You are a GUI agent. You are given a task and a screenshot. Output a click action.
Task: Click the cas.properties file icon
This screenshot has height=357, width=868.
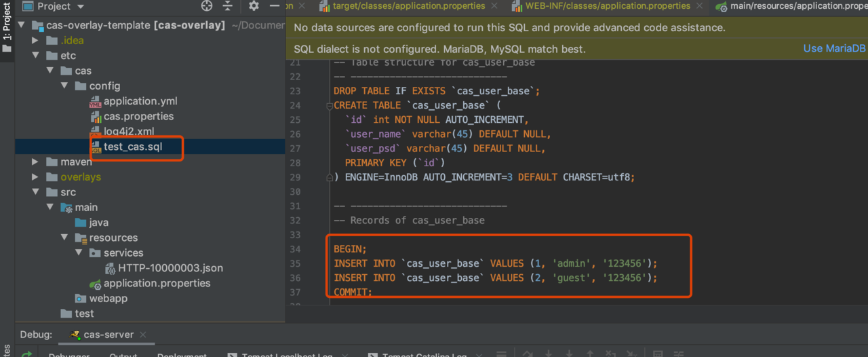(95, 117)
